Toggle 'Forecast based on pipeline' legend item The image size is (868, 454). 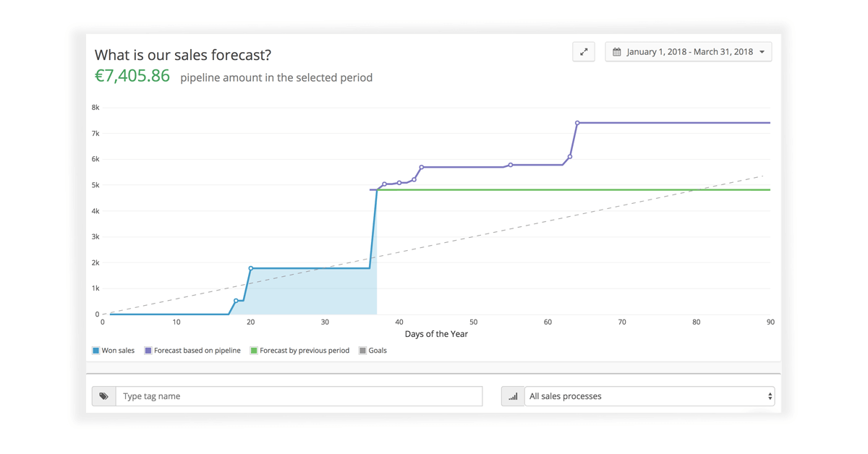(192, 351)
